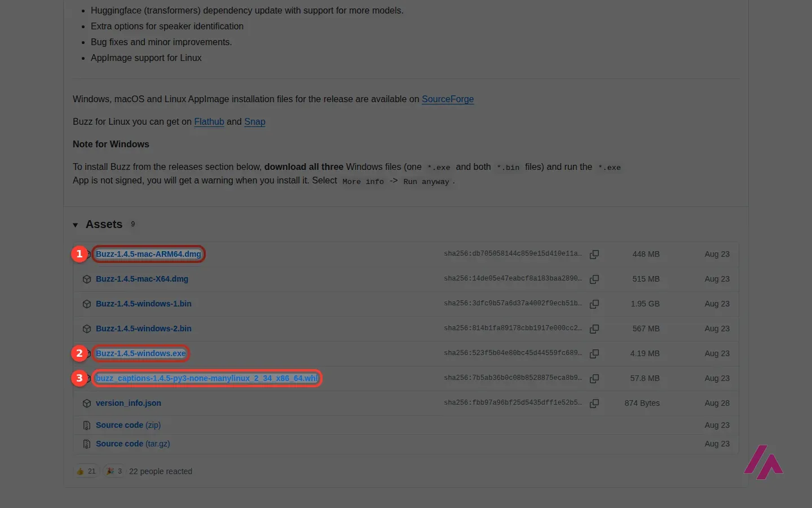
Task: Click the '4.19 MB' file size
Action: pyautogui.click(x=645, y=353)
